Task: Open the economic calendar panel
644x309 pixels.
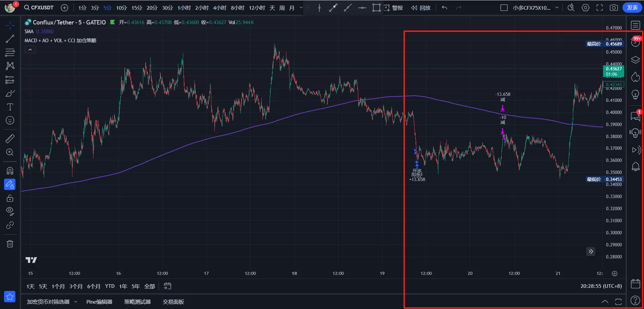Action: click(635, 284)
